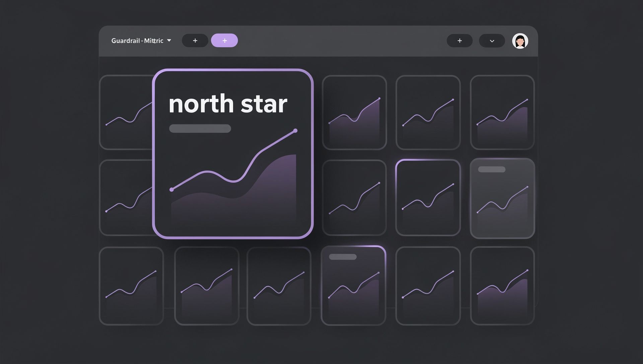Click the north star card title
The height and width of the screenshot is (364, 643).
tap(227, 104)
